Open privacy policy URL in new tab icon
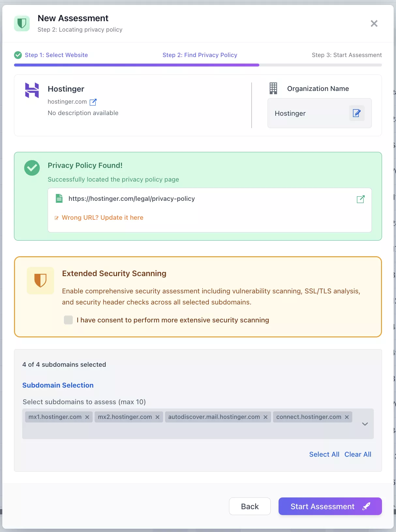The height and width of the screenshot is (532, 396). (360, 199)
